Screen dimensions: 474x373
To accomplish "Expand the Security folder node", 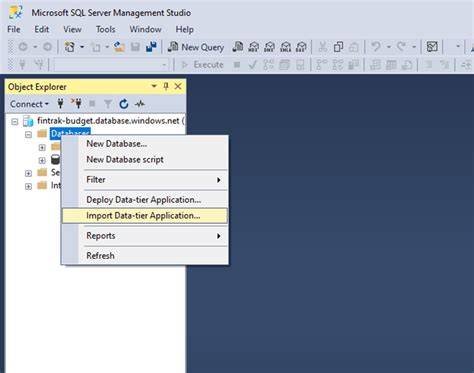I will pyautogui.click(x=29, y=173).
